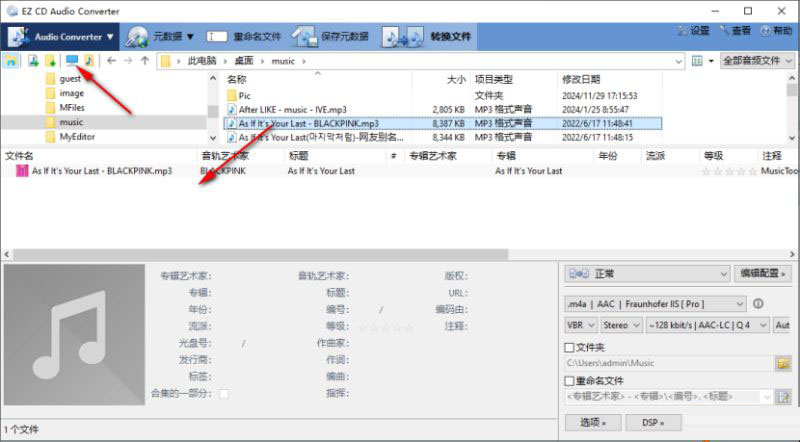Click the DSP button
Viewport: 800px width, 442px height.
pyautogui.click(x=654, y=423)
